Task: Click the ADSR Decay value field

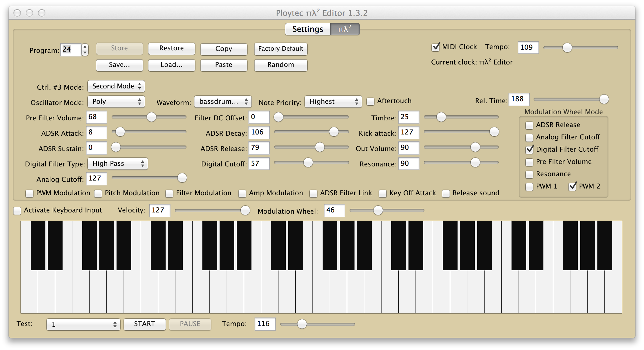Action: 259,132
